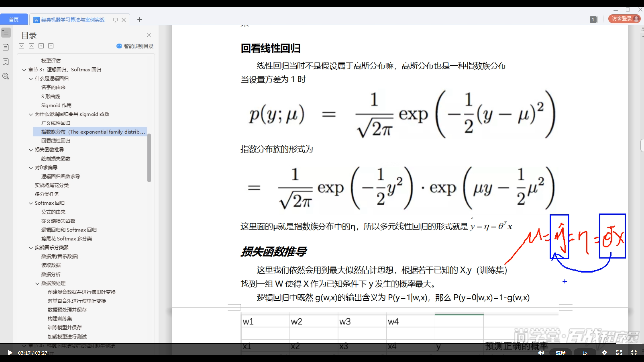644x362 pixels.
Task: Go to 逻辑回归和 Softmax 回归 in outline
Action: (69, 230)
